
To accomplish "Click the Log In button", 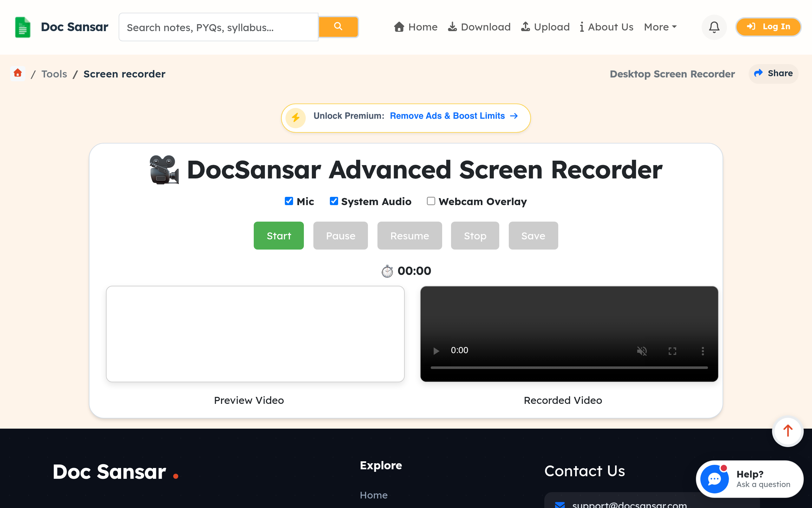I will [768, 27].
